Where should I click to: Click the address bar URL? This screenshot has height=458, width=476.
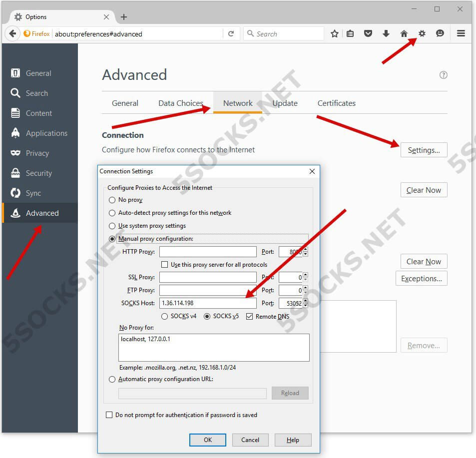coord(98,34)
